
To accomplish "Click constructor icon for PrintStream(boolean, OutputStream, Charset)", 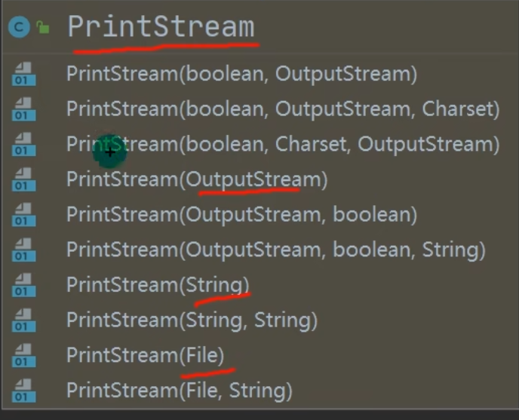I will pyautogui.click(x=23, y=109).
